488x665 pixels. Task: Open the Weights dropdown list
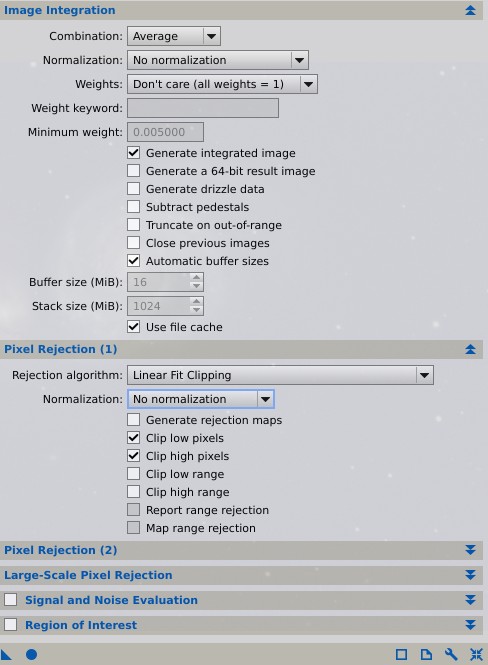click(x=222, y=84)
